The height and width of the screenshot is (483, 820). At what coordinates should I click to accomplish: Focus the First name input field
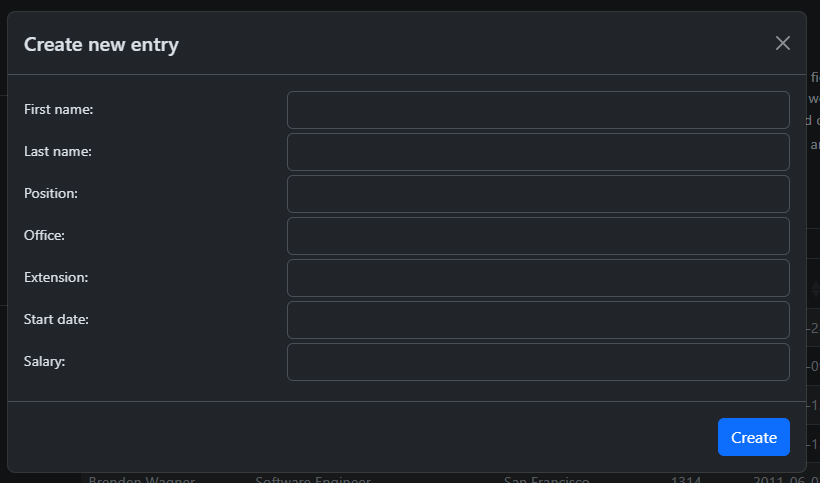pos(538,110)
